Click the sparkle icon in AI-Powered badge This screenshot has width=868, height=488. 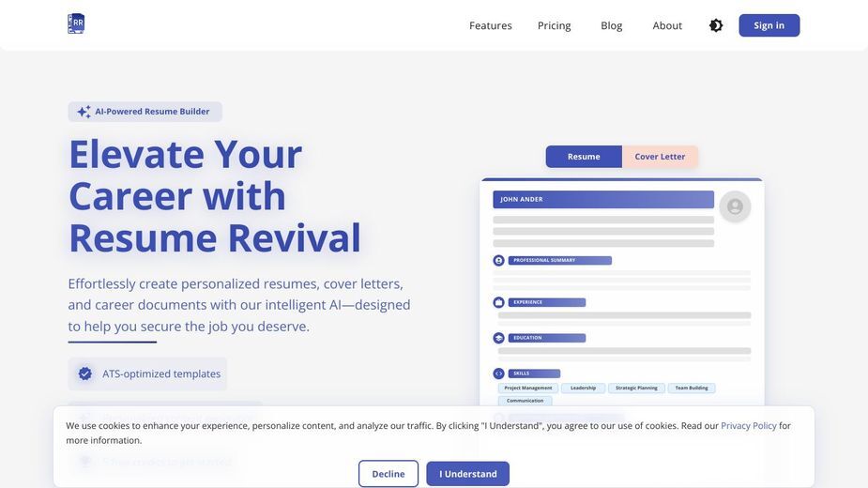pos(84,112)
